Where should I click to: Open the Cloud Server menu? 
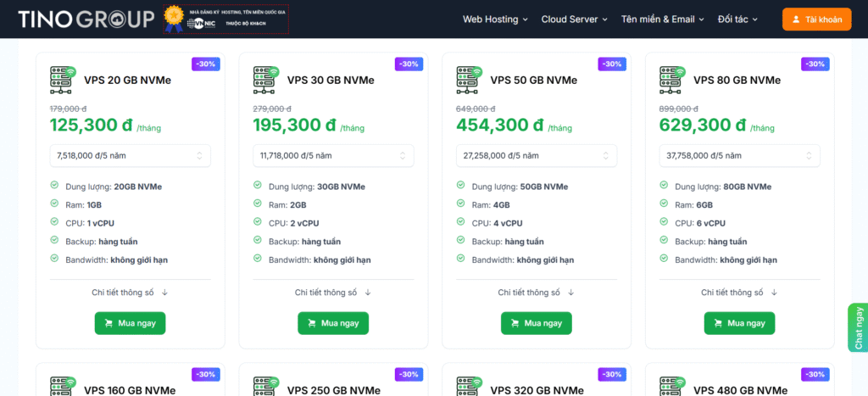pos(575,20)
